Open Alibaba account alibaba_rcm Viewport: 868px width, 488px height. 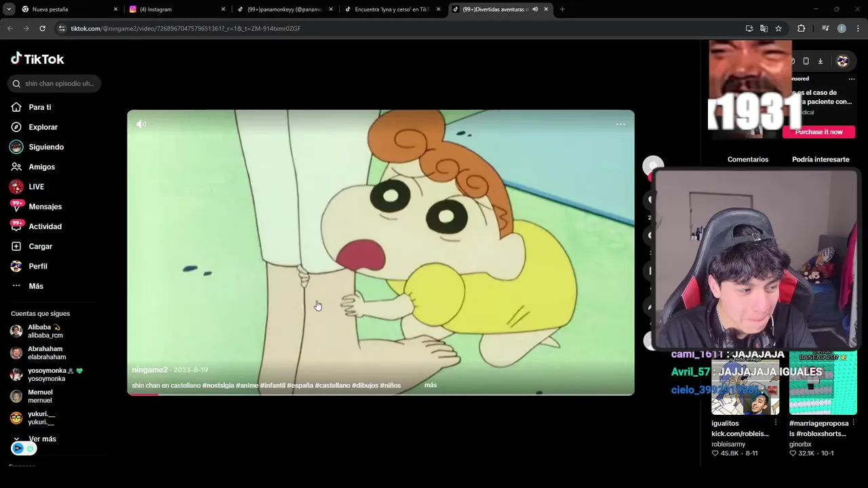pyautogui.click(x=37, y=331)
